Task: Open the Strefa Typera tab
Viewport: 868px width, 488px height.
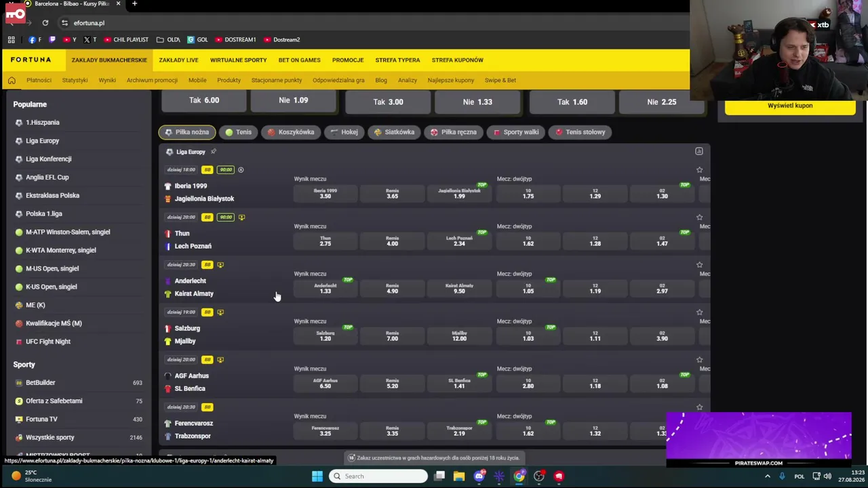Action: [x=397, y=60]
